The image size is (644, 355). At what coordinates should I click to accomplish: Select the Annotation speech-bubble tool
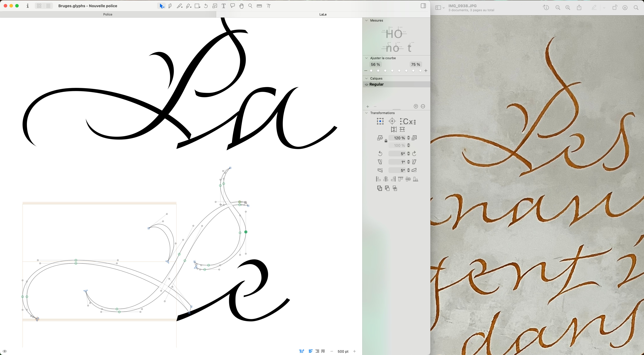[x=233, y=6]
